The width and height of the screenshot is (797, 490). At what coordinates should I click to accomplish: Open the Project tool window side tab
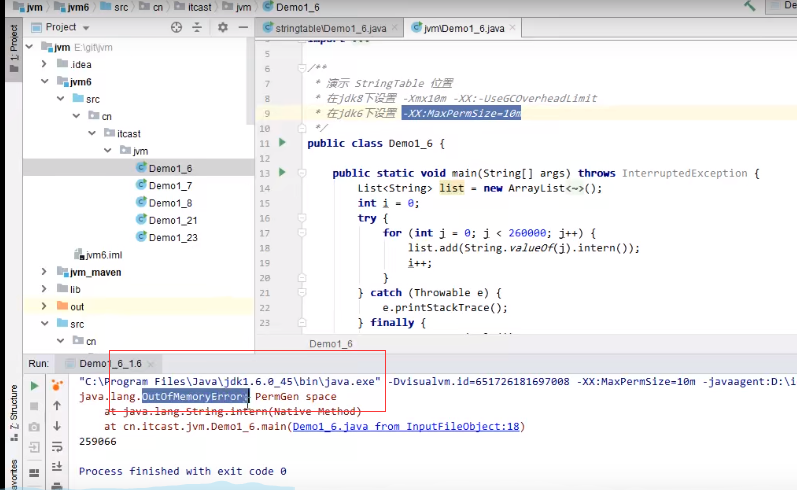pyautogui.click(x=14, y=48)
